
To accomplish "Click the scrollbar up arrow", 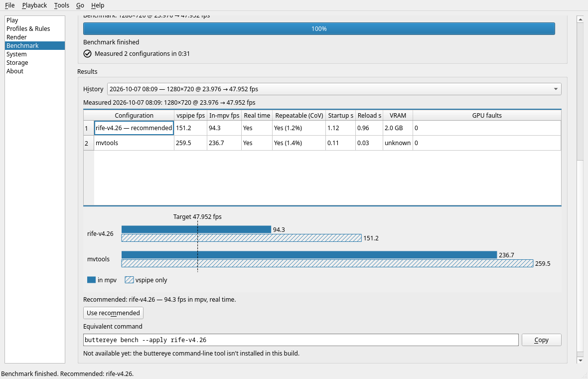I will coord(580,19).
